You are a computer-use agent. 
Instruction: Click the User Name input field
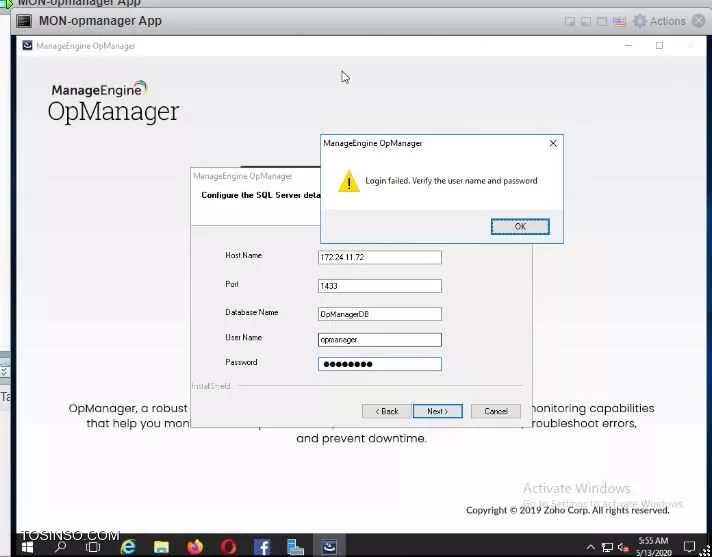pyautogui.click(x=380, y=340)
